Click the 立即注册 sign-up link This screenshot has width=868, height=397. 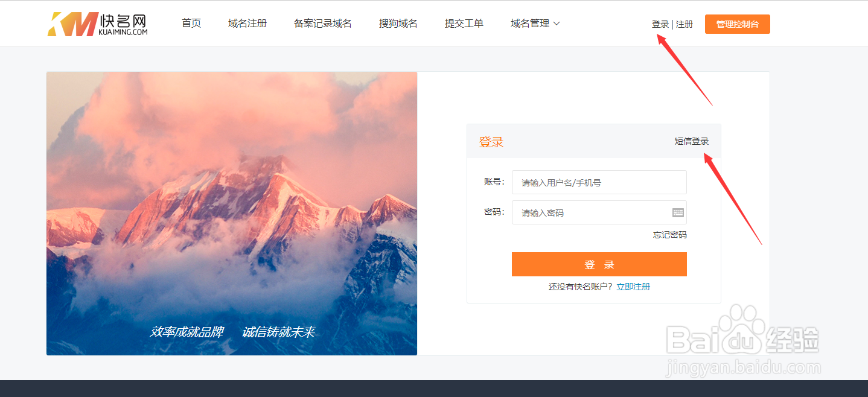coord(633,287)
